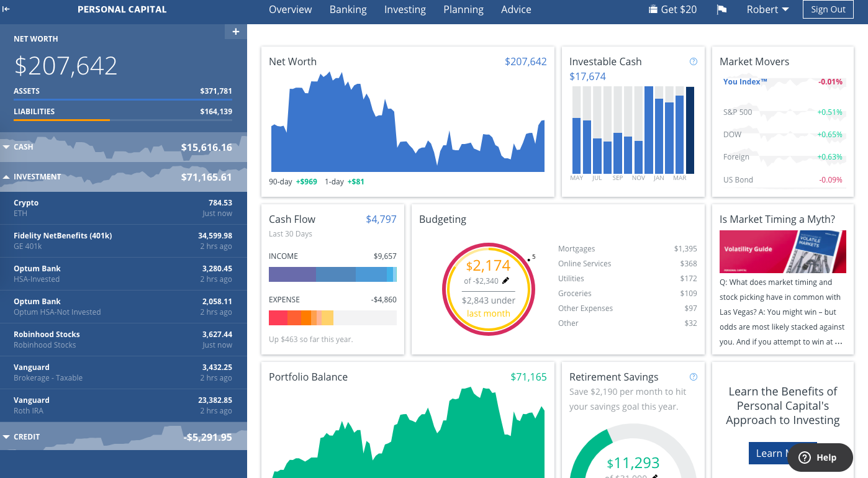Open the Investing menu
This screenshot has height=478, width=868.
pyautogui.click(x=405, y=9)
